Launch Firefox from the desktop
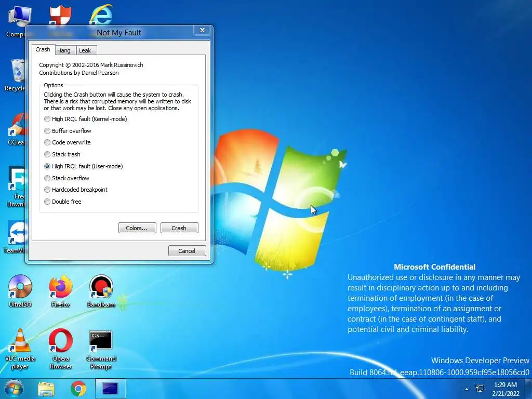The image size is (532, 399). 61,291
